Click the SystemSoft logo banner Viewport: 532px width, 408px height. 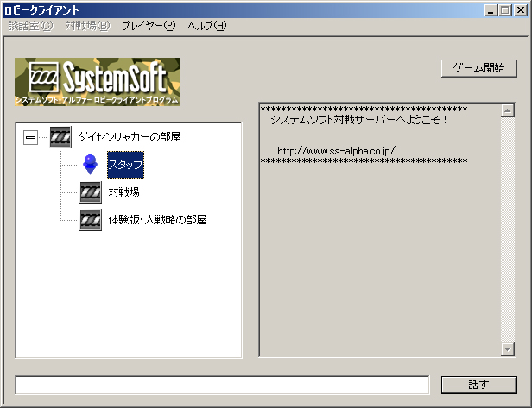[x=98, y=81]
